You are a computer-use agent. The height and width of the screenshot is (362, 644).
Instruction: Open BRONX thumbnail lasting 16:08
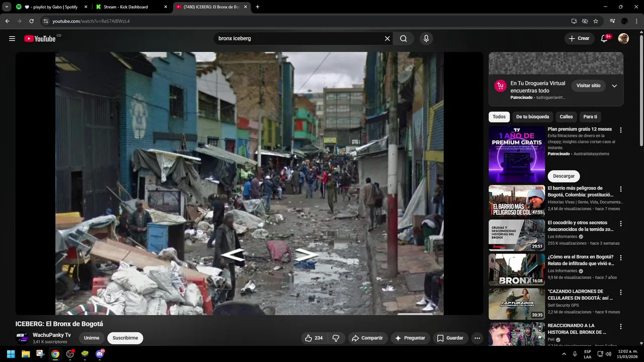pos(517,269)
